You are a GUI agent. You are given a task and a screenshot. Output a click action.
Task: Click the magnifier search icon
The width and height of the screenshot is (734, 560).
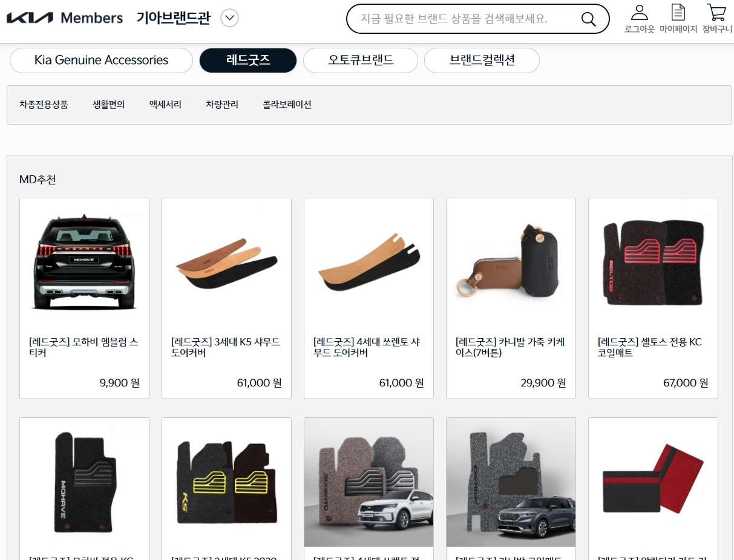pos(589,19)
